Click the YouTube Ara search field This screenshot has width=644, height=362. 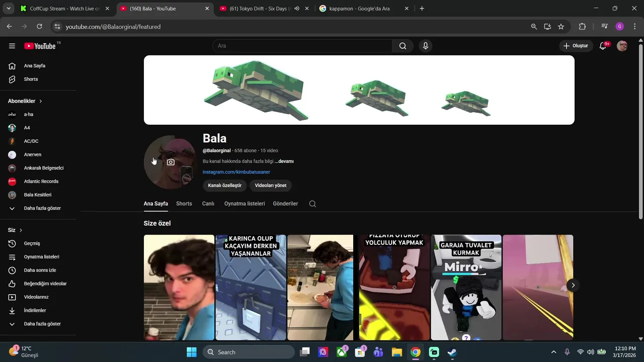click(302, 46)
